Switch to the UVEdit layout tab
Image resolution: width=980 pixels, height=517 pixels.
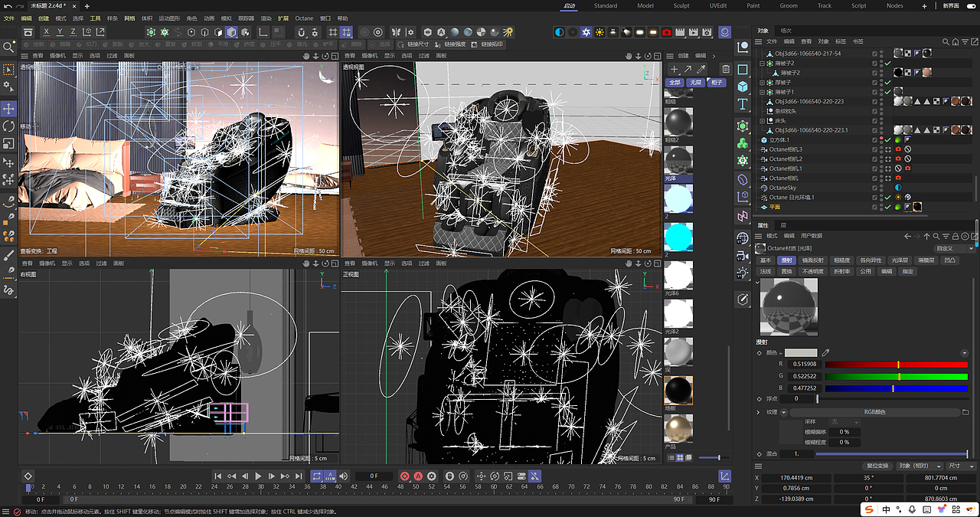[718, 5]
